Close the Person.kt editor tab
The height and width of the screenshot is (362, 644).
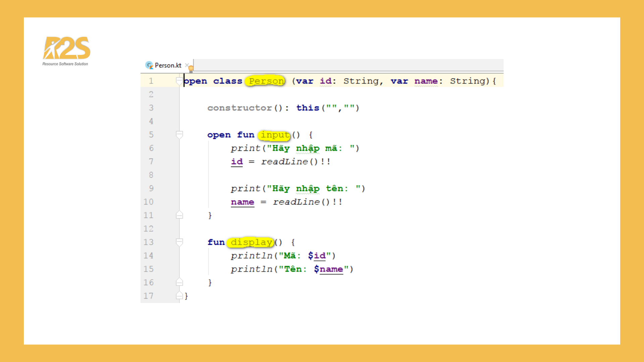pos(187,65)
